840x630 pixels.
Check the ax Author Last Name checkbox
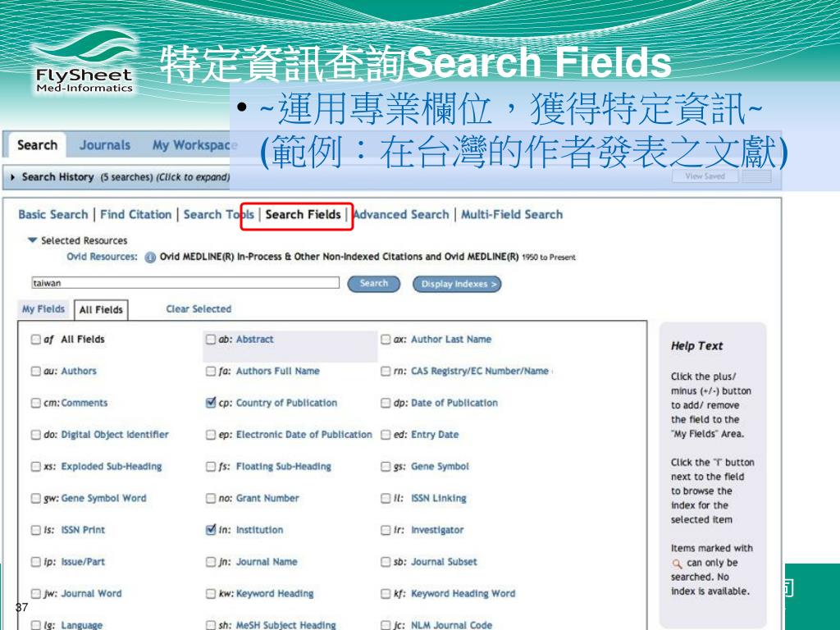click(386, 339)
